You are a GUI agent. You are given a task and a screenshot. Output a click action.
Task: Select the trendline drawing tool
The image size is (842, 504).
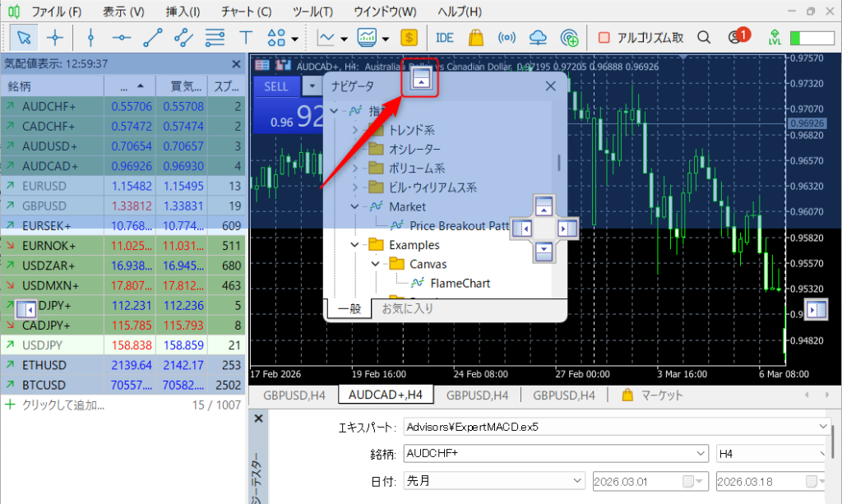(x=153, y=37)
